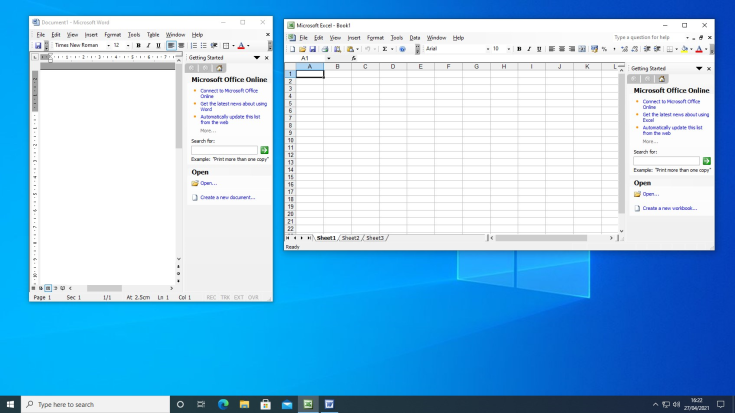Image resolution: width=735 pixels, height=413 pixels.
Task: Toggle Italic in the Word toolbar
Action: [x=148, y=45]
